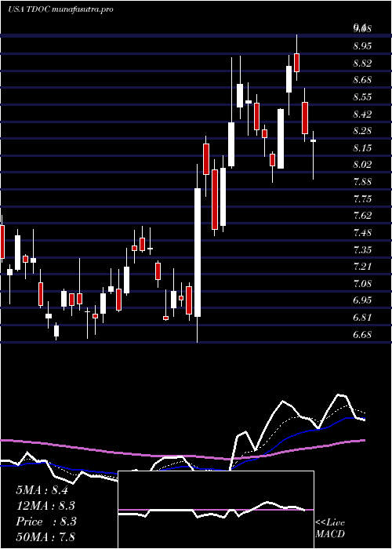Viewport: 392px width, 549px height.
Task: Click the 8.55 price level label
Action: (362, 97)
